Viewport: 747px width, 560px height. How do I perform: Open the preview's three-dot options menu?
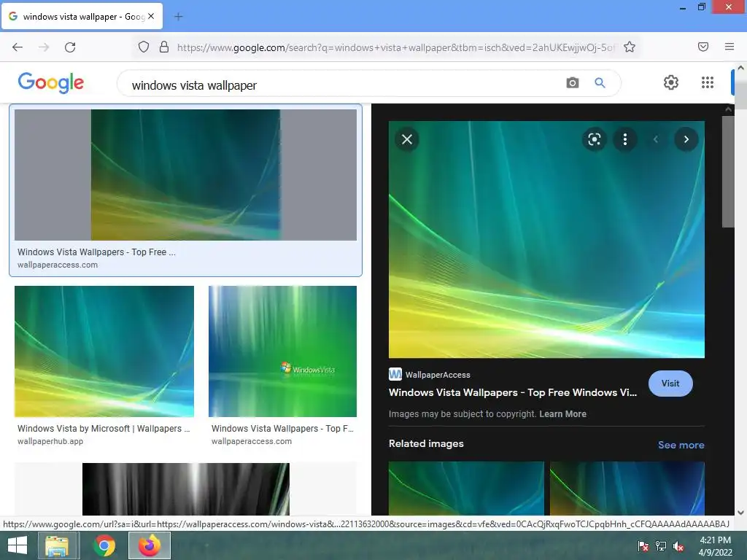point(625,139)
